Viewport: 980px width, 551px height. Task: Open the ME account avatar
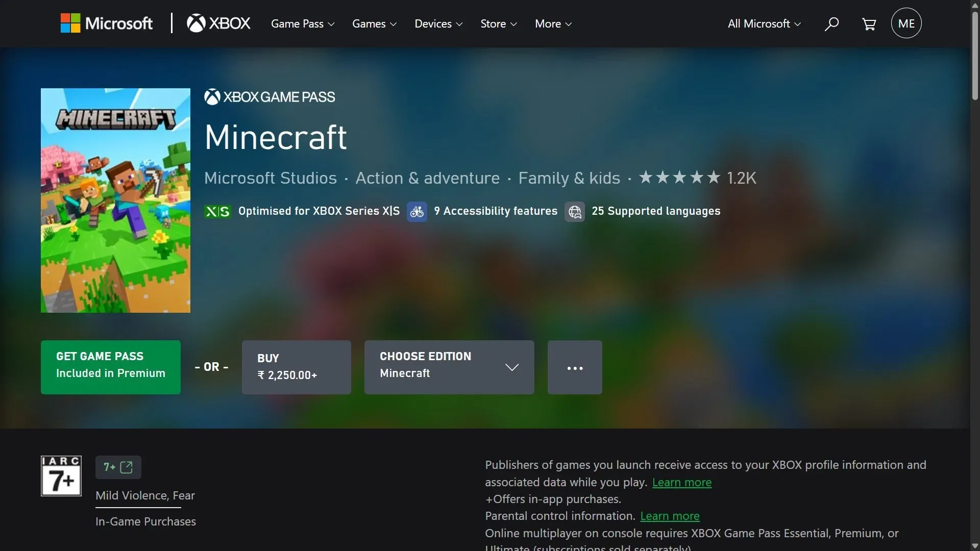click(x=906, y=23)
